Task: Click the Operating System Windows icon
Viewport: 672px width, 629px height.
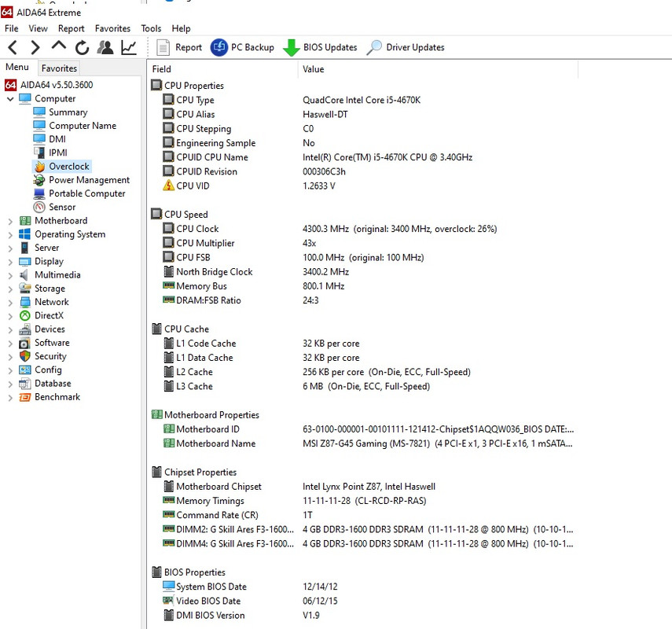Action: click(25, 234)
